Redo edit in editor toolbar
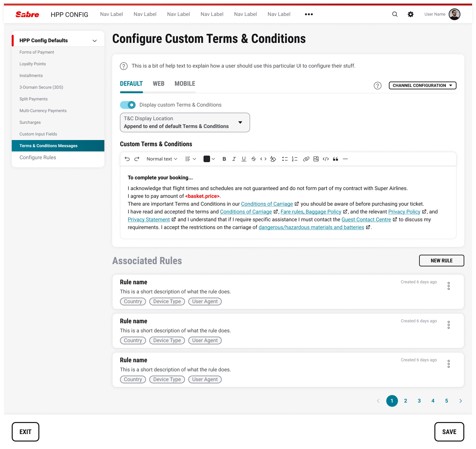The image size is (476, 449). tap(137, 159)
